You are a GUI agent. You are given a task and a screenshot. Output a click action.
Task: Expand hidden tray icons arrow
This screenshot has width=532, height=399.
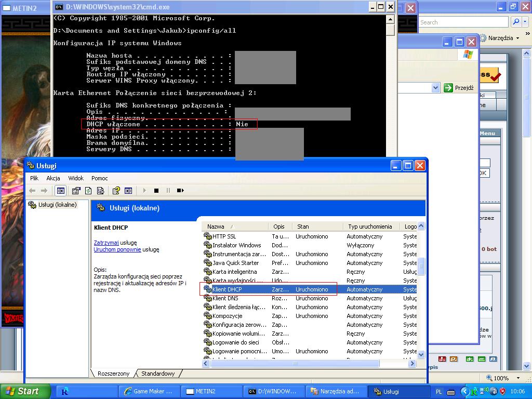pos(464,392)
